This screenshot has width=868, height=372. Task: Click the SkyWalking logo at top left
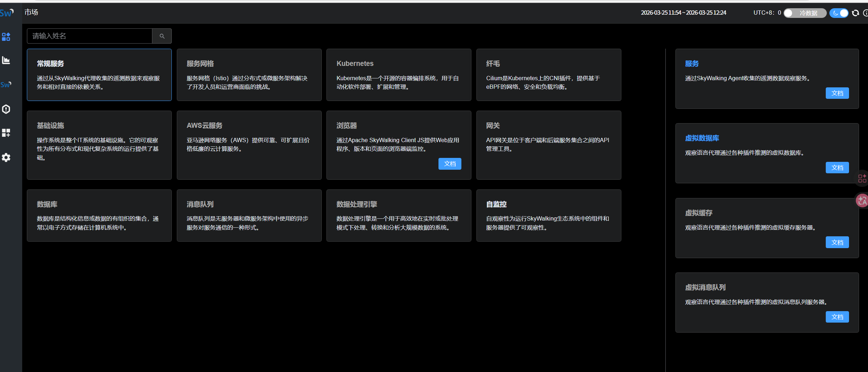point(6,13)
